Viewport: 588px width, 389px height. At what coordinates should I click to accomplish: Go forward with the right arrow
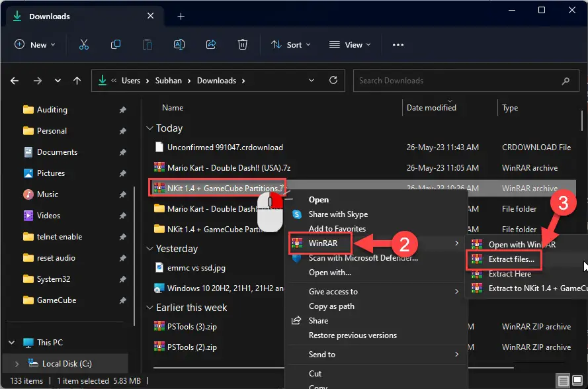(x=37, y=81)
